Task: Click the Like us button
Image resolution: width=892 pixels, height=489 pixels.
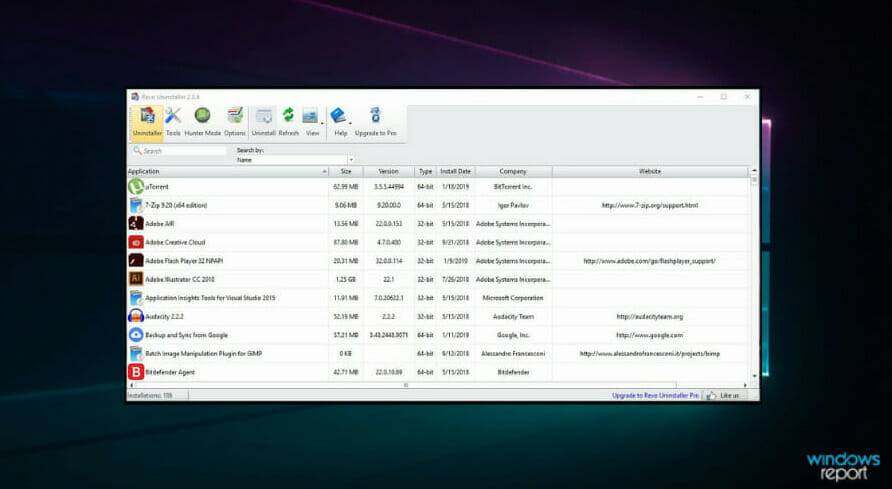Action: pyautogui.click(x=728, y=396)
